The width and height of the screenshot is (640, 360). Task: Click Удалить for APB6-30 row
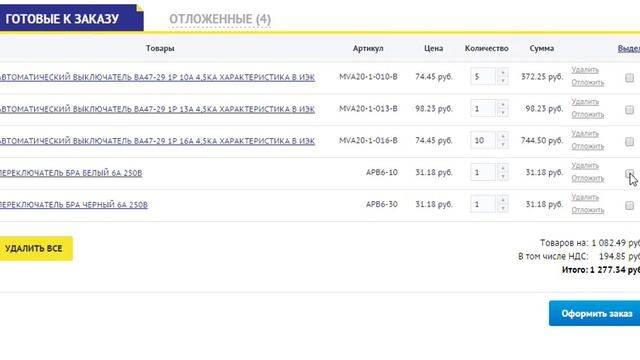point(585,197)
